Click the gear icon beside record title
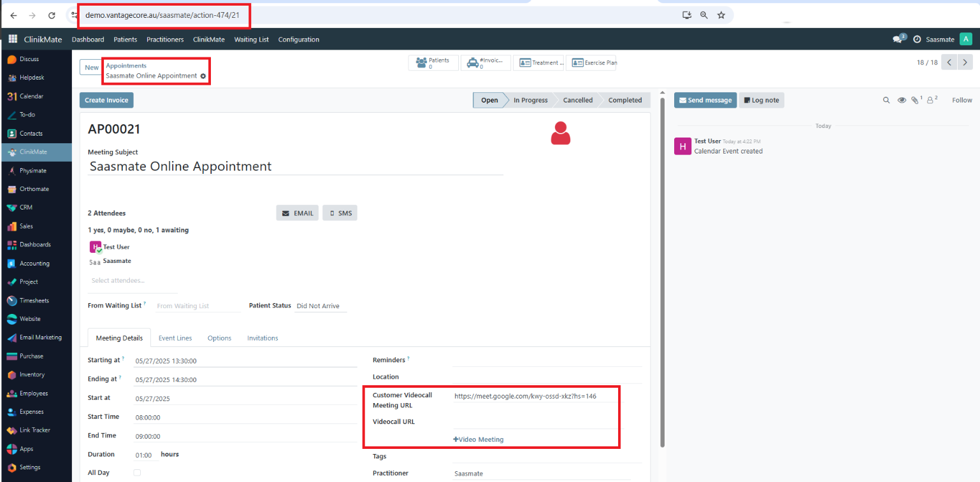The image size is (980, 482). [203, 76]
